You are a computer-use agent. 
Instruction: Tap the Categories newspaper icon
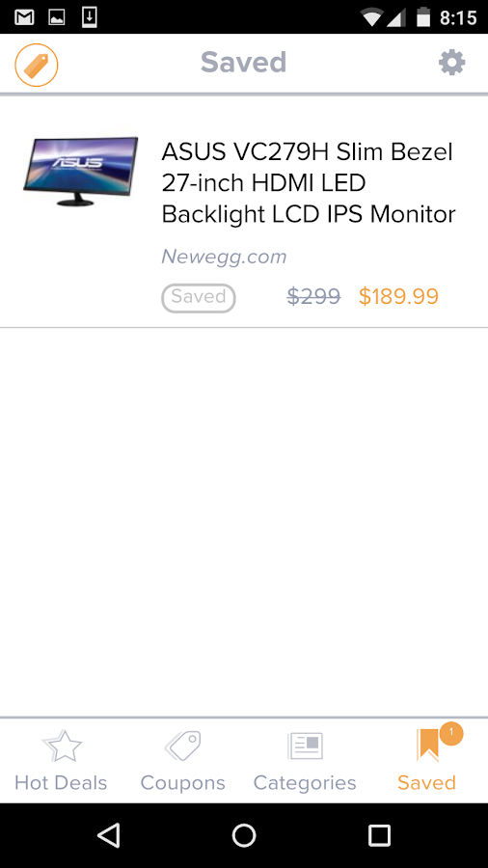(x=305, y=746)
